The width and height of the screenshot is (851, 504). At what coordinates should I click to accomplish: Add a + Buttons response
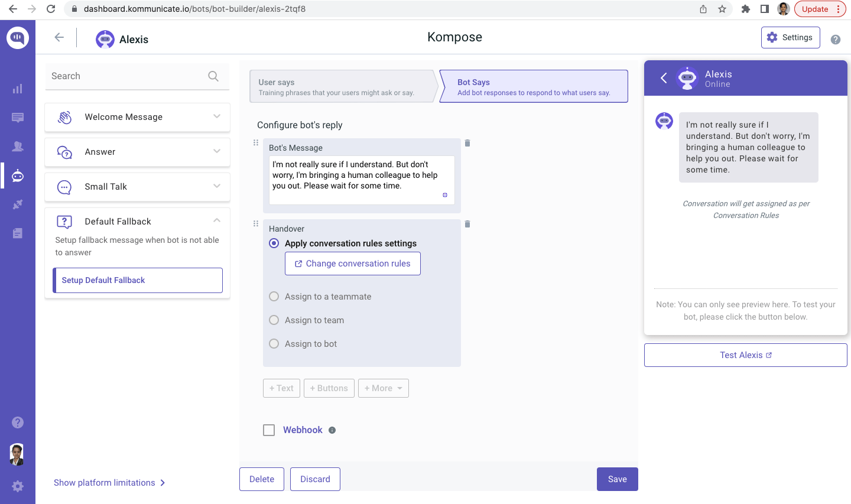click(329, 388)
